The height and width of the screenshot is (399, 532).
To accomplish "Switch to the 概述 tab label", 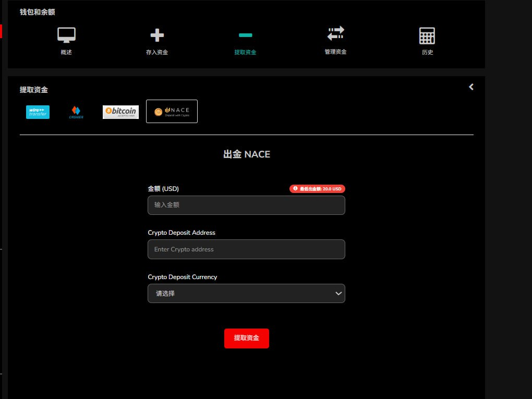I will [66, 52].
